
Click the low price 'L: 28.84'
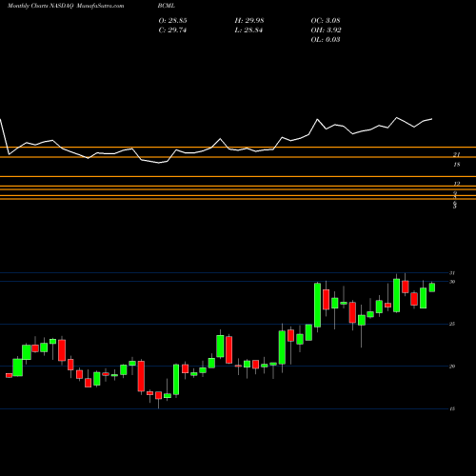tap(248, 30)
